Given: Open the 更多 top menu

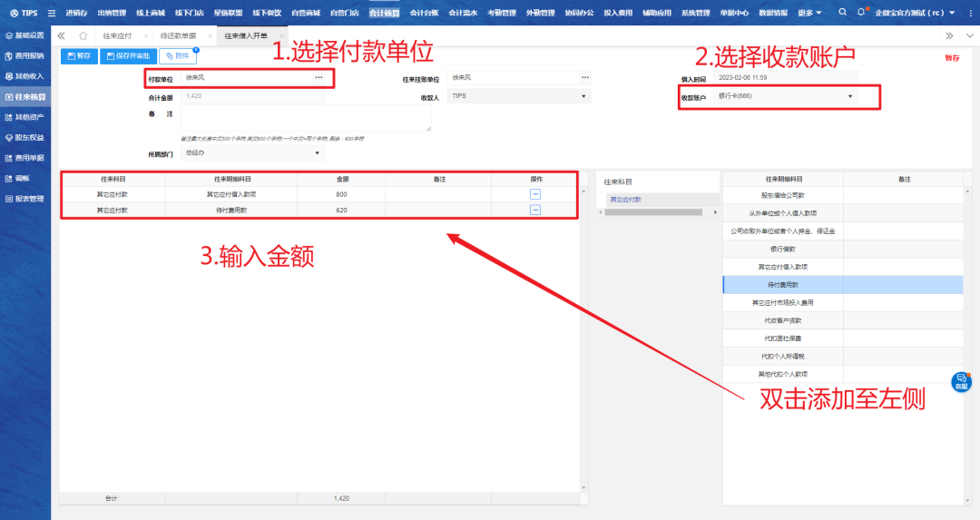Looking at the screenshot, I should [x=809, y=13].
